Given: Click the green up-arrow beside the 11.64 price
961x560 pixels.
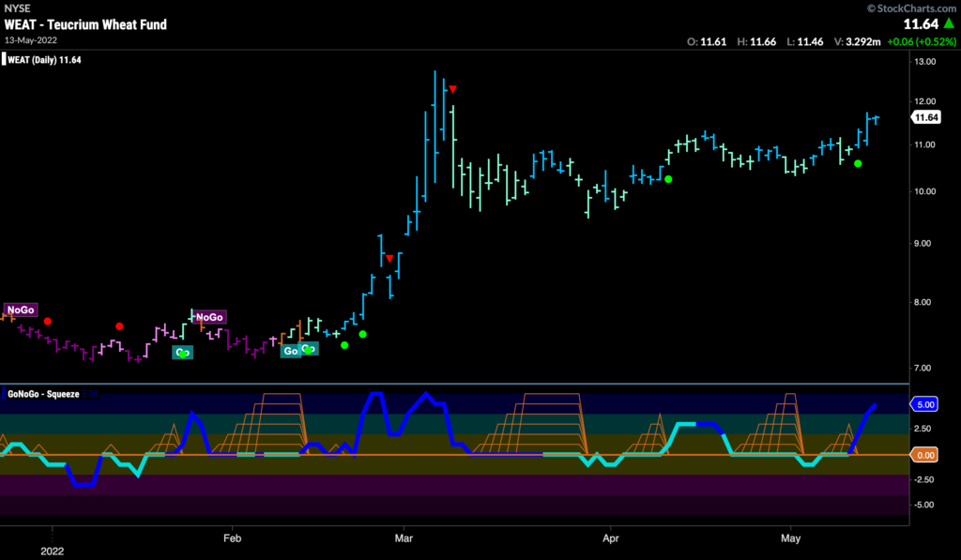Looking at the screenshot, I should (949, 23).
